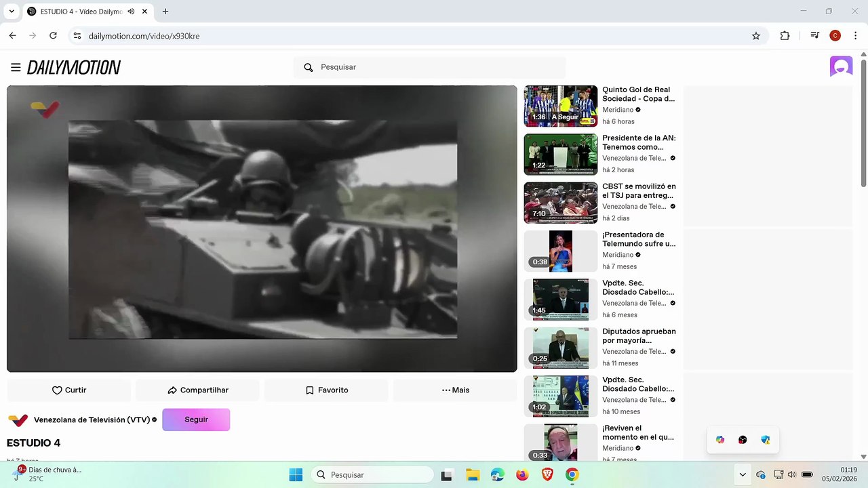
Task: Click the Windows taskbar Pesquisar search box
Action: click(372, 475)
